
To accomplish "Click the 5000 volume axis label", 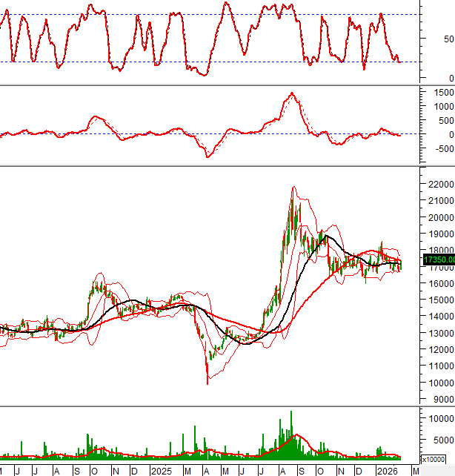I will 443,440.
